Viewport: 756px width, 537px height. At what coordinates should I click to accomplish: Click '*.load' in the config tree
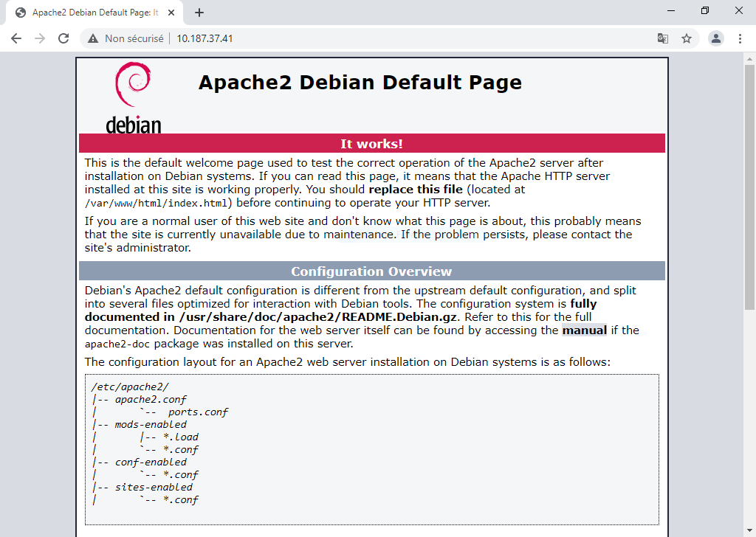tap(180, 437)
